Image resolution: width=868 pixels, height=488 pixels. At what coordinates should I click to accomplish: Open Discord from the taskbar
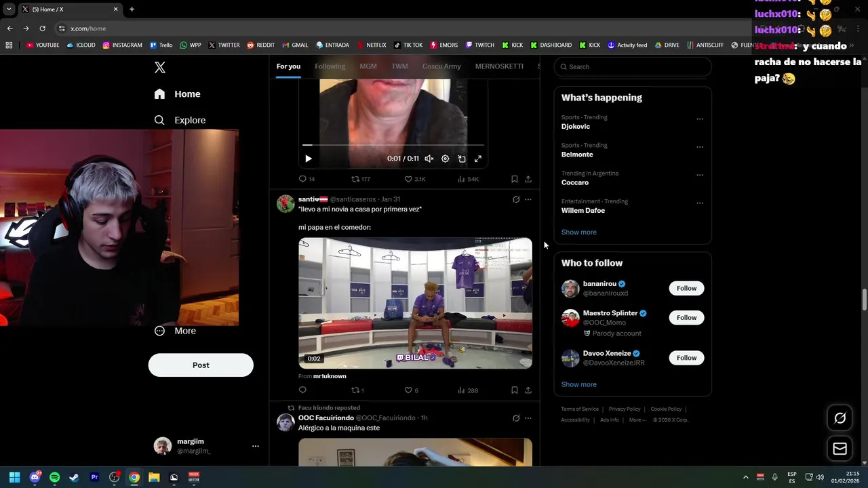point(35,477)
